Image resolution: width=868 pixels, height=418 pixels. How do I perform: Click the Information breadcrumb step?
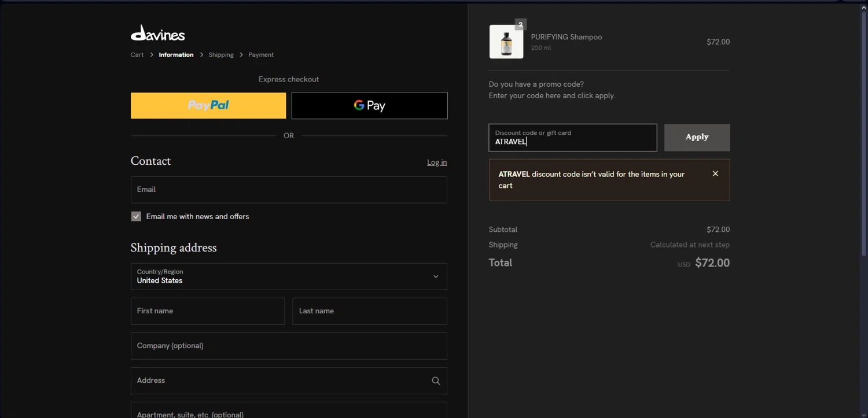[x=176, y=55]
